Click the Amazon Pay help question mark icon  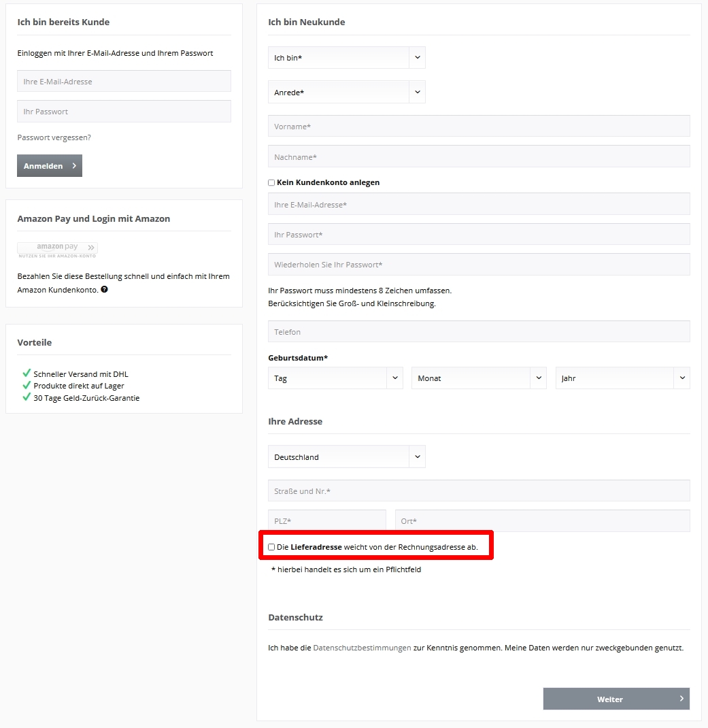[104, 289]
